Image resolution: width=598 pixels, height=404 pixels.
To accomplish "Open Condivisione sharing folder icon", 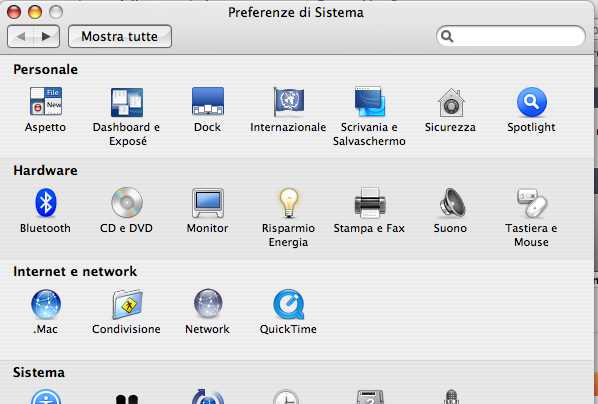I will coord(127,304).
